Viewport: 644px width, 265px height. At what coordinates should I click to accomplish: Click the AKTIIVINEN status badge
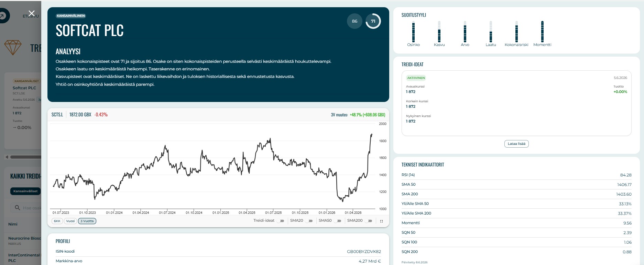pos(416,78)
